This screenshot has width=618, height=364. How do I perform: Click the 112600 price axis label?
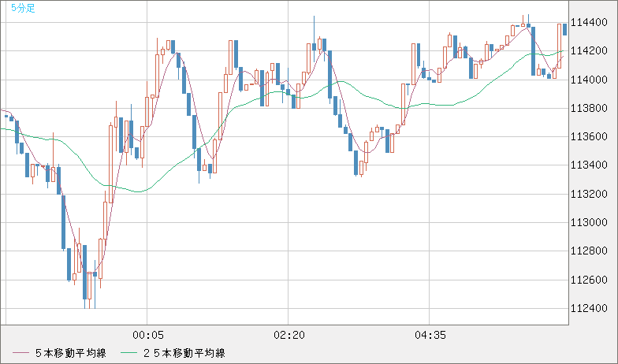pos(590,280)
